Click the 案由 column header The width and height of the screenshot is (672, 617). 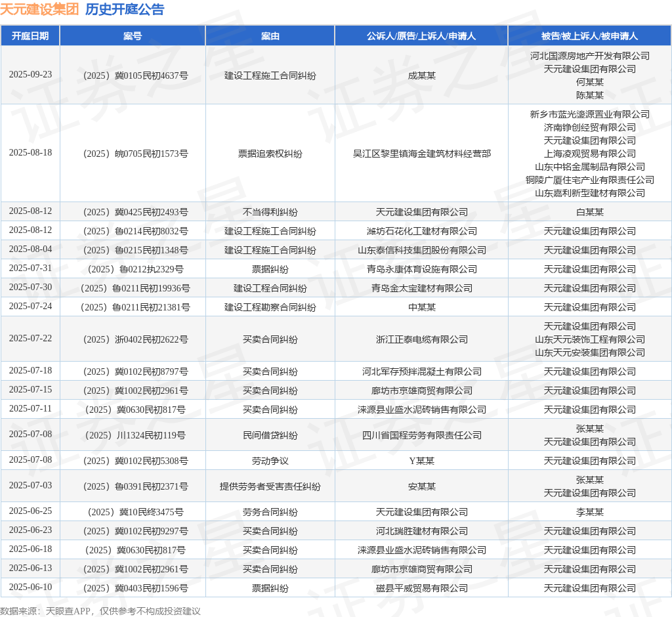point(270,36)
